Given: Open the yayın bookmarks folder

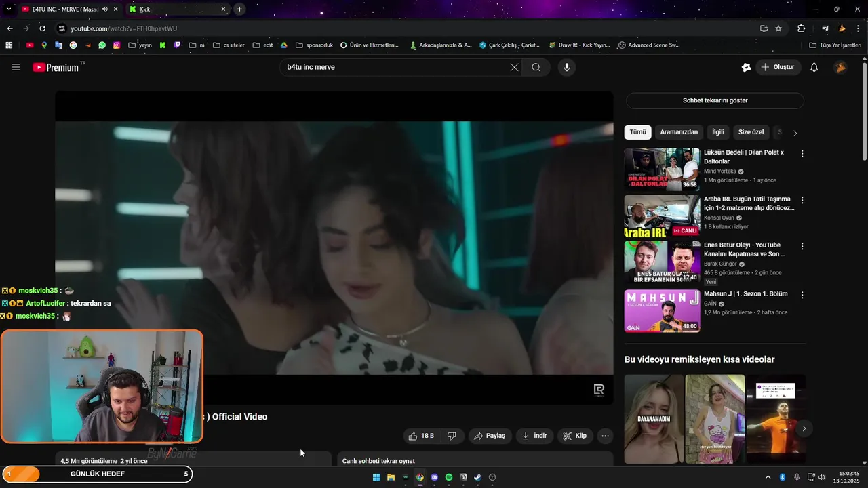Looking at the screenshot, I should coord(140,45).
